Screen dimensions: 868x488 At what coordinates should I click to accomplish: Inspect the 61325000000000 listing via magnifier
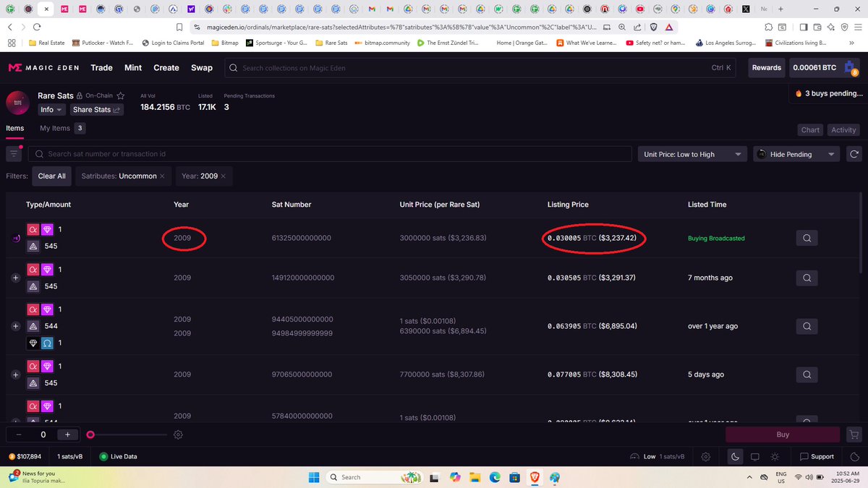coord(807,238)
